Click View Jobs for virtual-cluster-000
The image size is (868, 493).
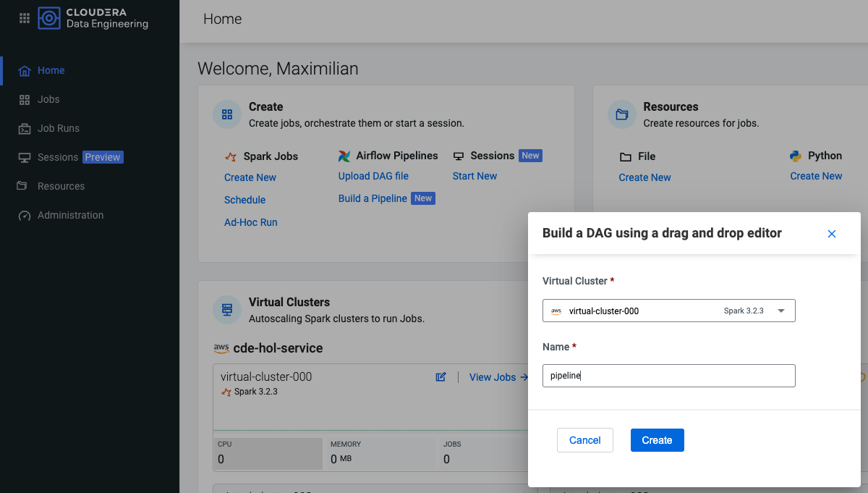pyautogui.click(x=499, y=377)
